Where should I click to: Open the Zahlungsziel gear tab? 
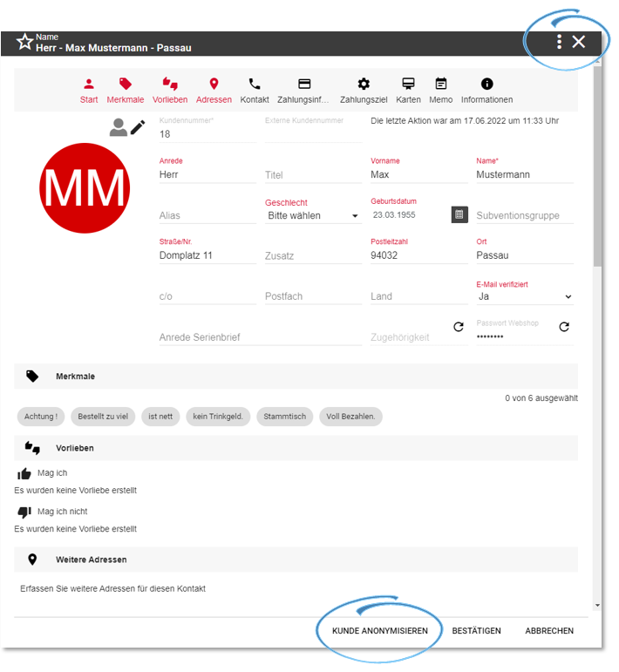[x=364, y=91]
